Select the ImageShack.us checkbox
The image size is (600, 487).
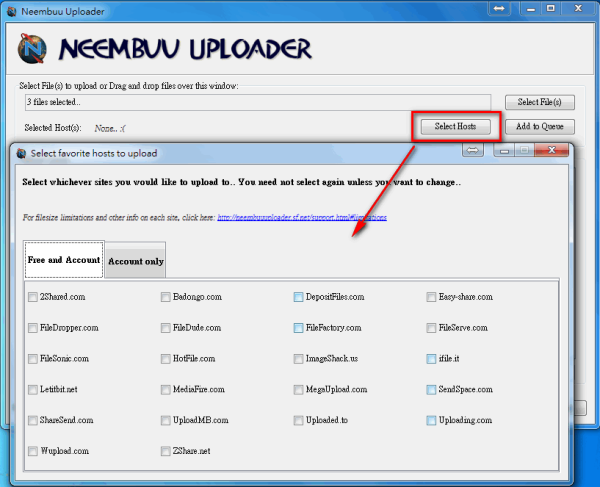pyautogui.click(x=298, y=358)
